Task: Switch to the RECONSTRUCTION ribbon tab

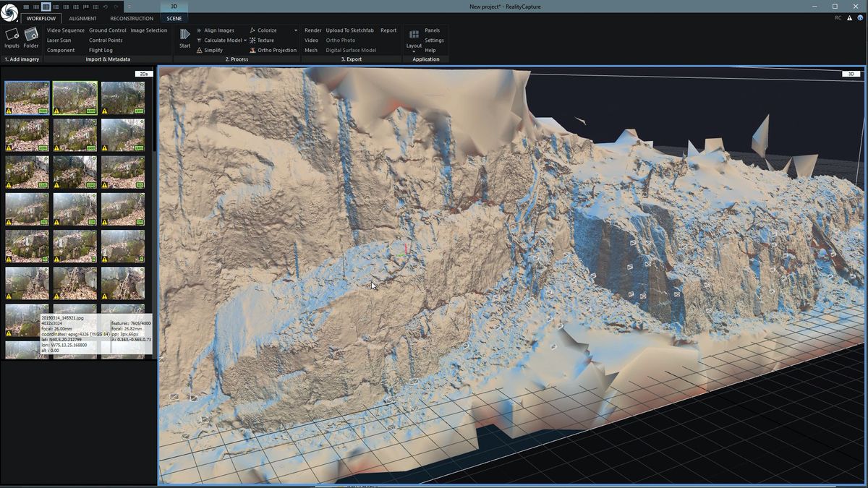Action: coord(131,18)
